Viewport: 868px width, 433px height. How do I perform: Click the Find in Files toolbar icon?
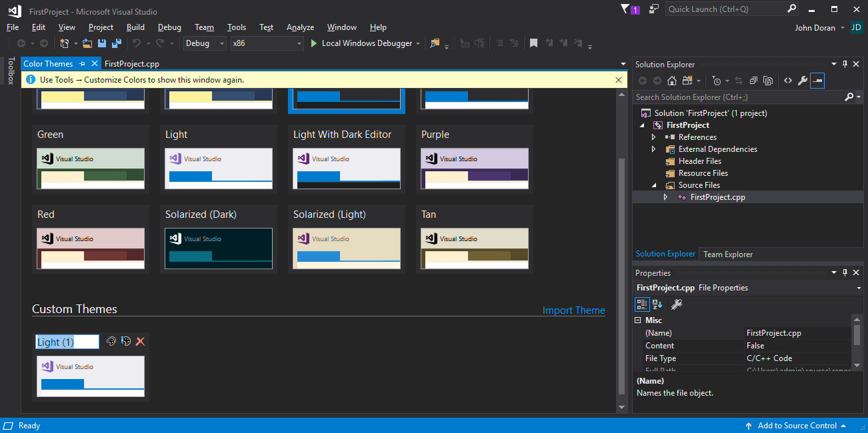[435, 43]
